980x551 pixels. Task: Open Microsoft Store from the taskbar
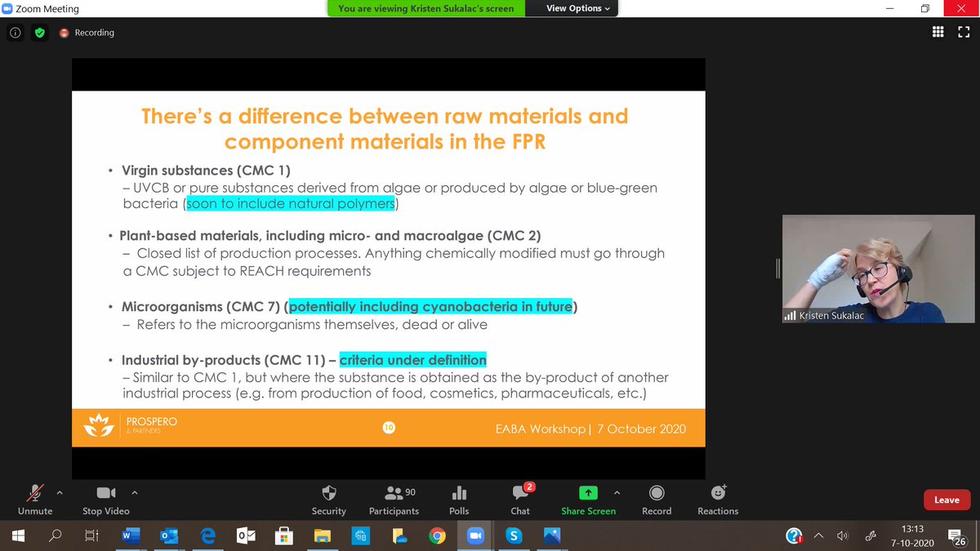point(284,535)
